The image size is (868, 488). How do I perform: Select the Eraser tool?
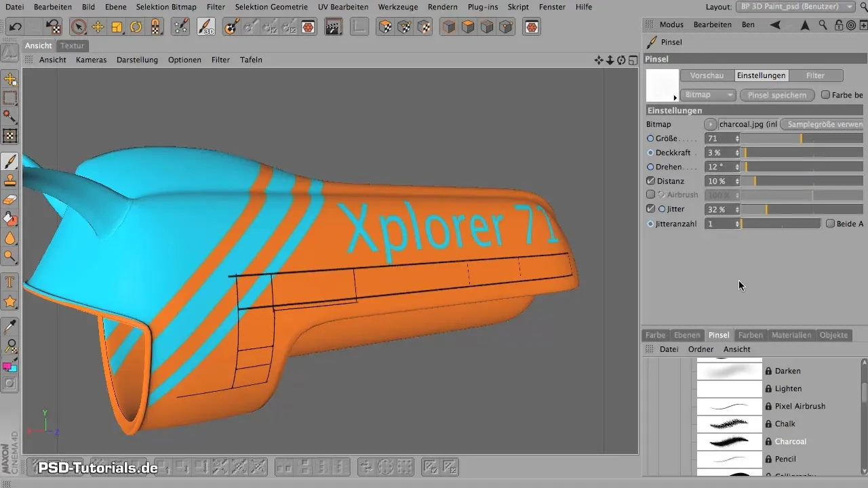click(x=10, y=199)
